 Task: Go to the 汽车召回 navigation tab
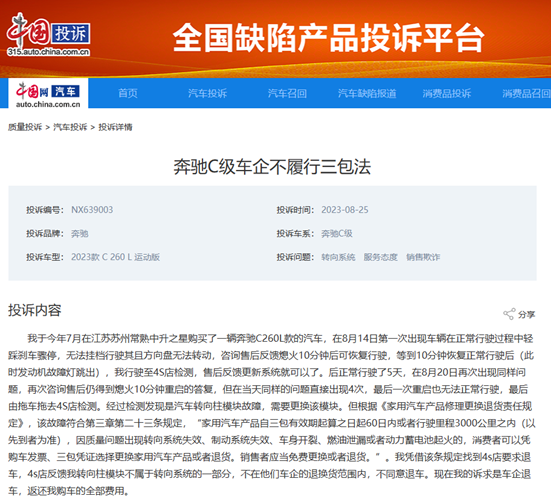pos(287,93)
